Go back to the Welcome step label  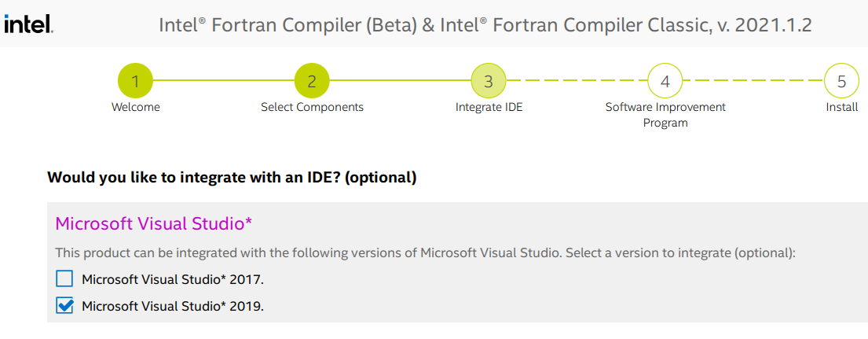[135, 107]
